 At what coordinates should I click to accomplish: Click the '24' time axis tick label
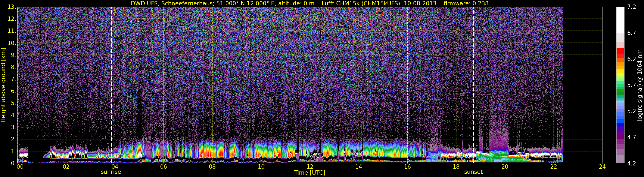pyautogui.click(x=602, y=167)
